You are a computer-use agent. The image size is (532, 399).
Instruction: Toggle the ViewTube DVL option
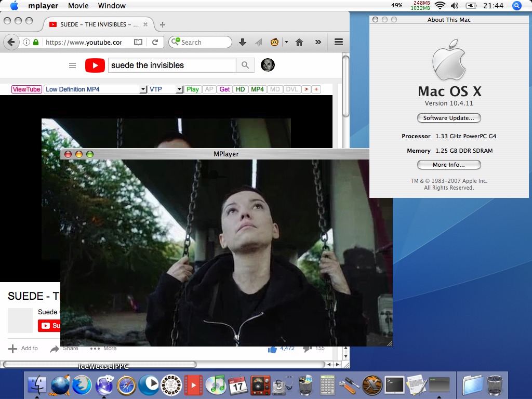(292, 89)
